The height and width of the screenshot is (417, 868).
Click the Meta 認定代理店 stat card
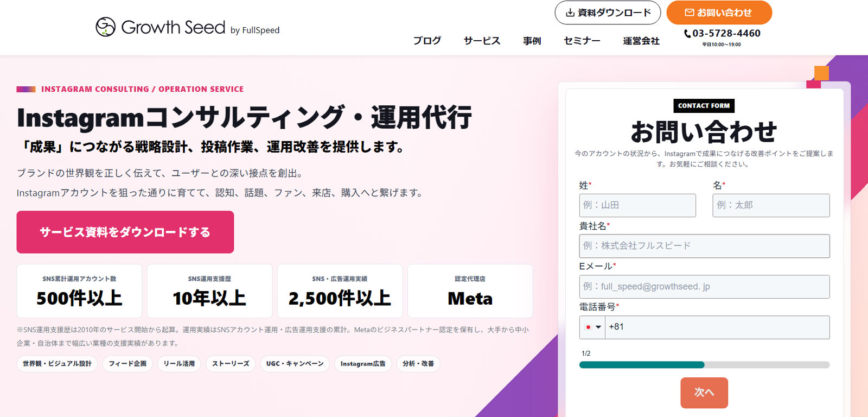pyautogui.click(x=470, y=291)
